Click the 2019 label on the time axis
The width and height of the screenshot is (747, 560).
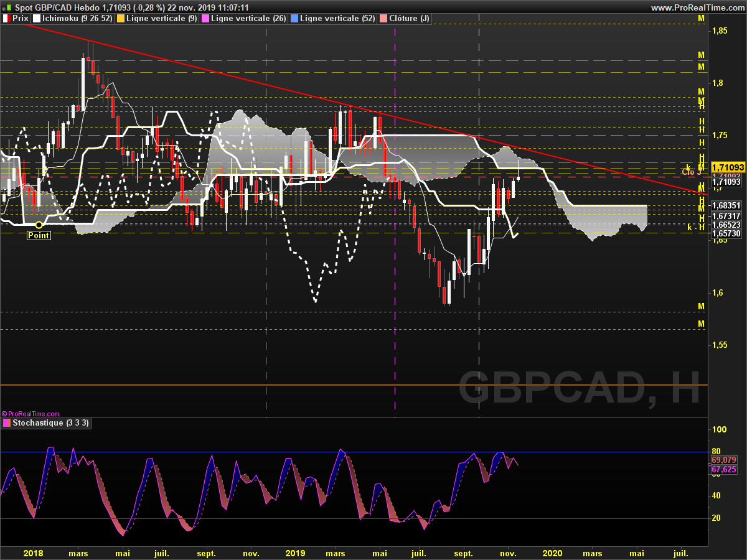tap(294, 553)
